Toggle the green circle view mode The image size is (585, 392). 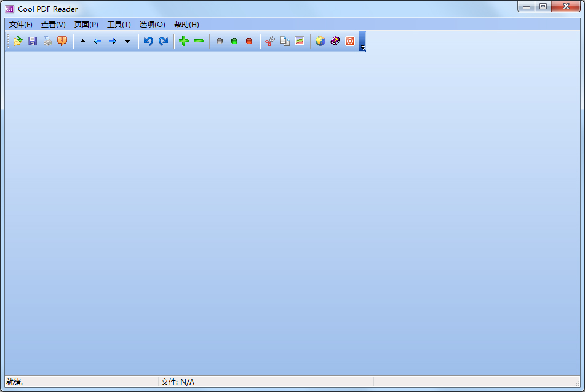pyautogui.click(x=234, y=41)
